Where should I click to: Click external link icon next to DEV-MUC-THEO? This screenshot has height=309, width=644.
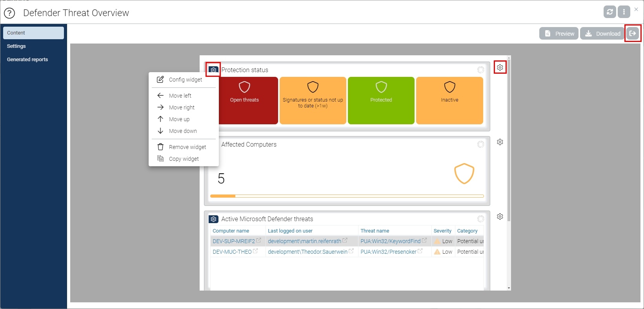[255, 251]
